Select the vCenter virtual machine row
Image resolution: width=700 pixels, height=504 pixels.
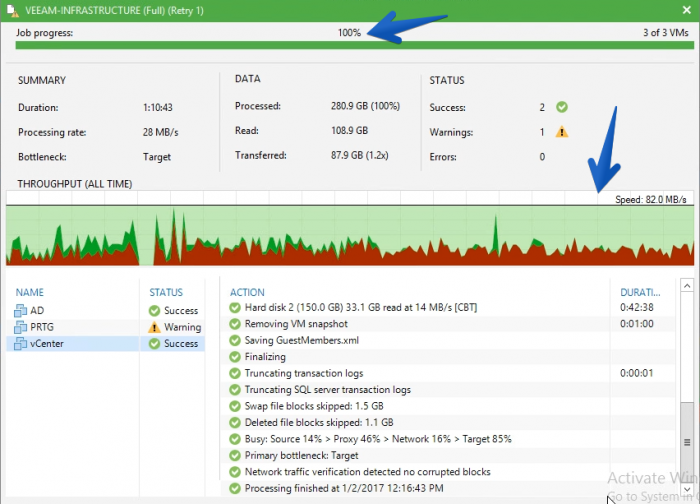pos(106,343)
